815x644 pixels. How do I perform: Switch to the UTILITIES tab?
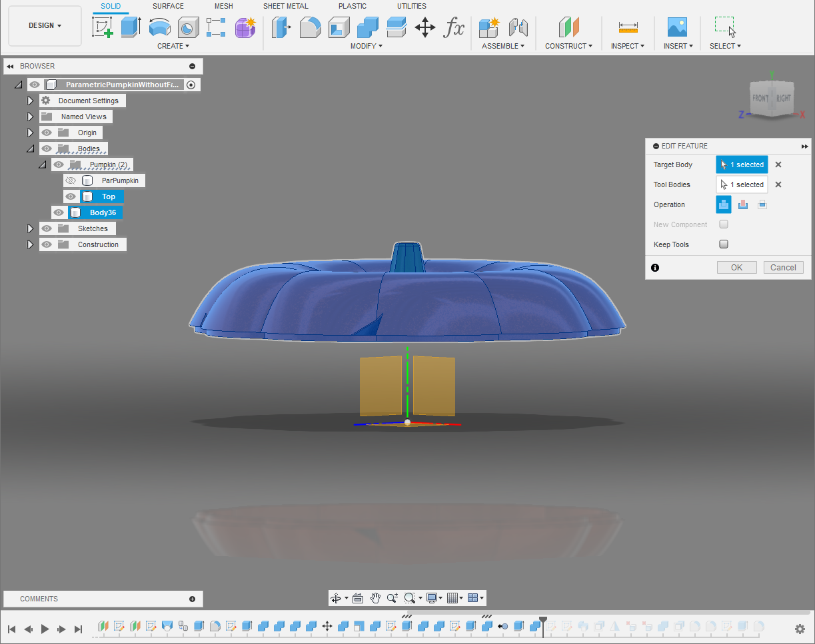[412, 6]
